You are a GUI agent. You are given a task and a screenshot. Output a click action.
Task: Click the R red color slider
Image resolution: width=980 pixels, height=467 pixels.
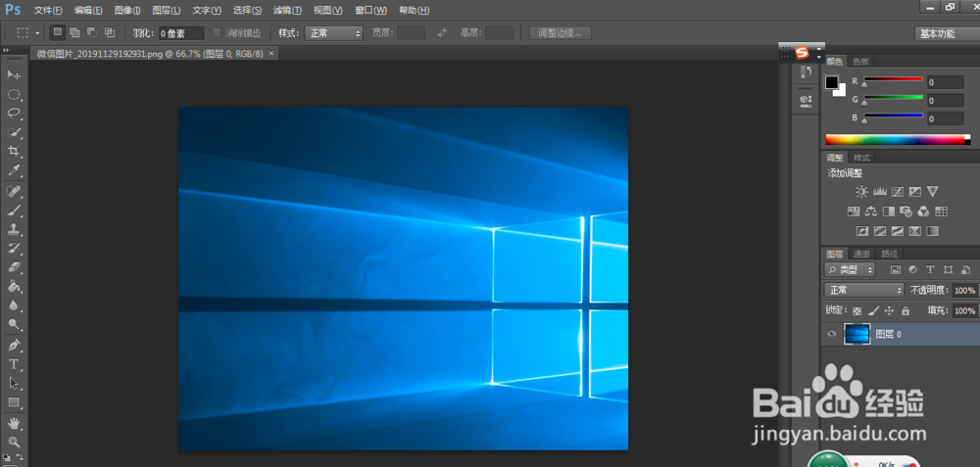point(893,79)
